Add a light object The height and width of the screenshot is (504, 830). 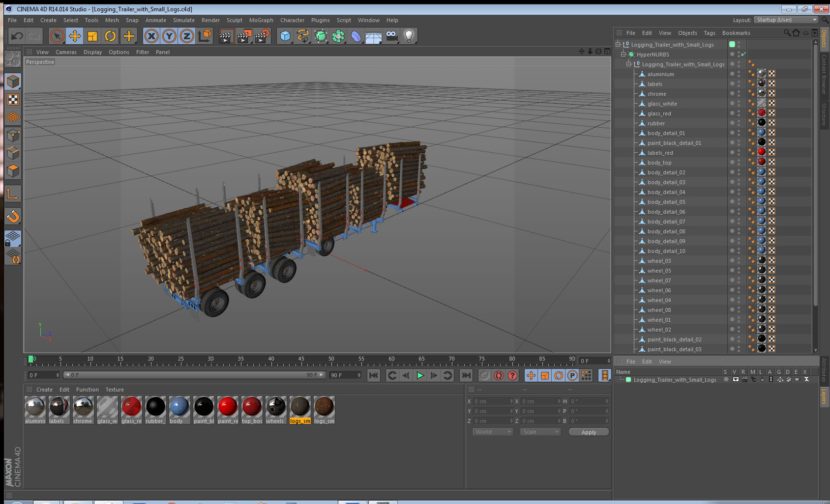click(409, 36)
